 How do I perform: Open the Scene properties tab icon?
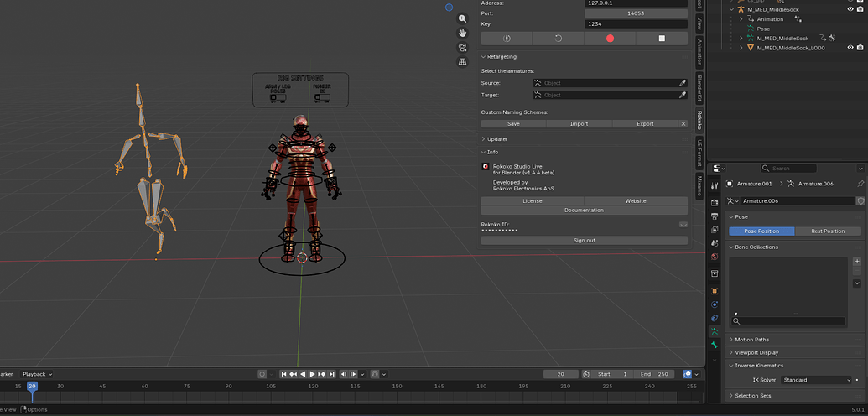[715, 243]
